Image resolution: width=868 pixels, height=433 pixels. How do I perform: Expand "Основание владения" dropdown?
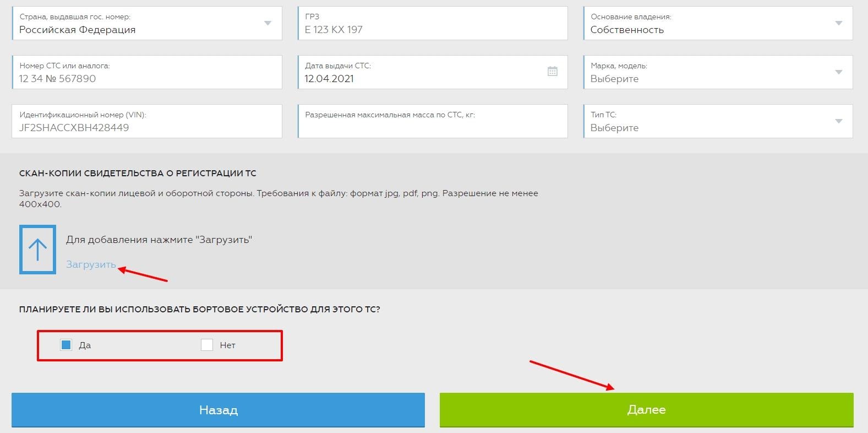tap(718, 23)
